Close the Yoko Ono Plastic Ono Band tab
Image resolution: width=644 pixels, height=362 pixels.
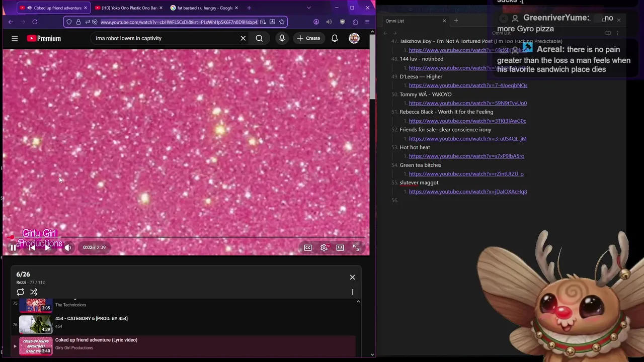(160, 8)
